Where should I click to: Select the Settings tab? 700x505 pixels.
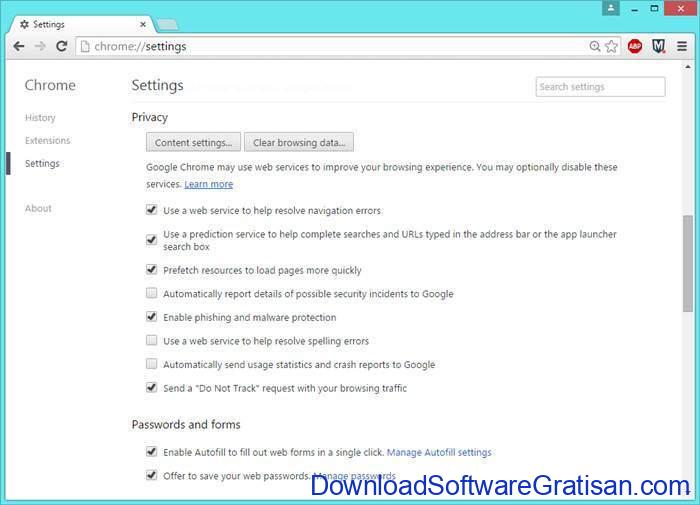(x=81, y=24)
